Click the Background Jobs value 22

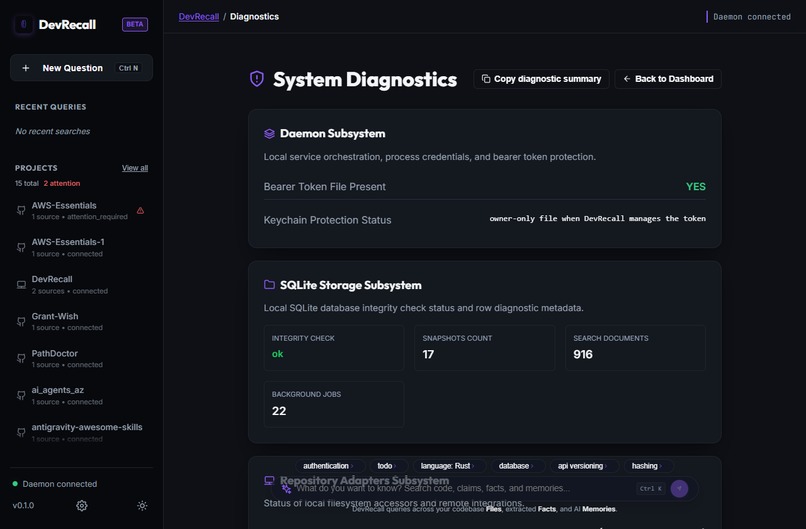279,411
